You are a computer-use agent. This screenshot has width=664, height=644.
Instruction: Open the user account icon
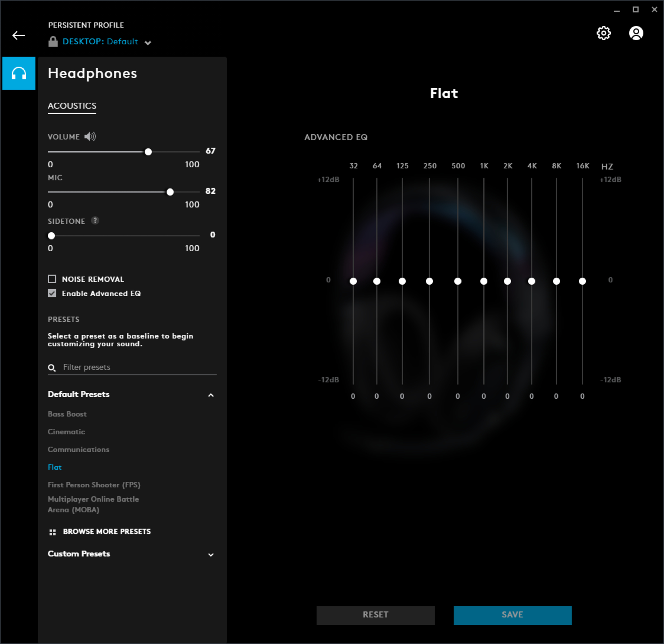[636, 33]
